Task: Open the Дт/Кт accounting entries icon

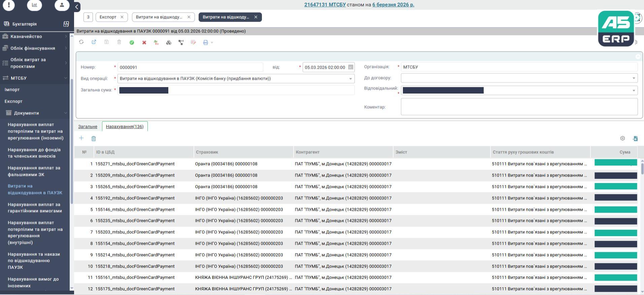Action: [156, 42]
